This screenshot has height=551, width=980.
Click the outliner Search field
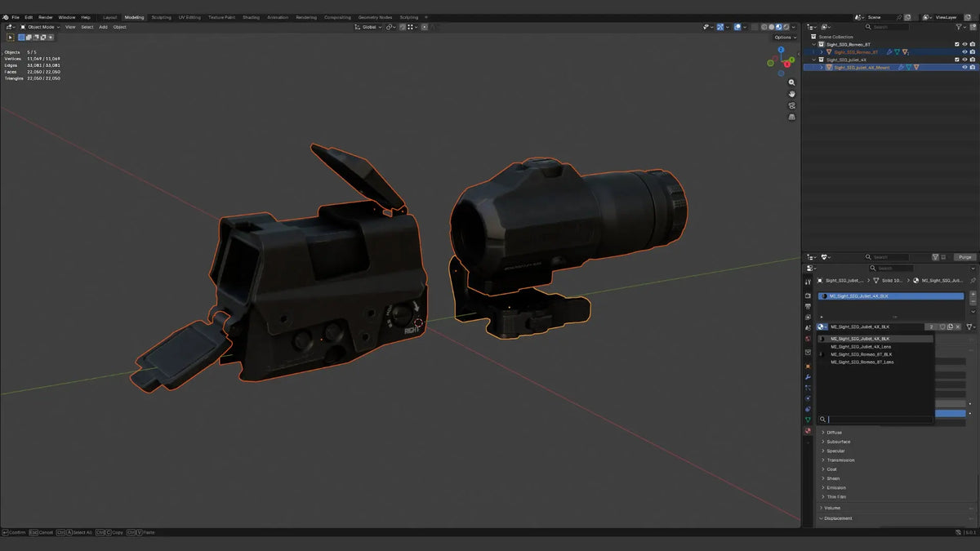[888, 27]
